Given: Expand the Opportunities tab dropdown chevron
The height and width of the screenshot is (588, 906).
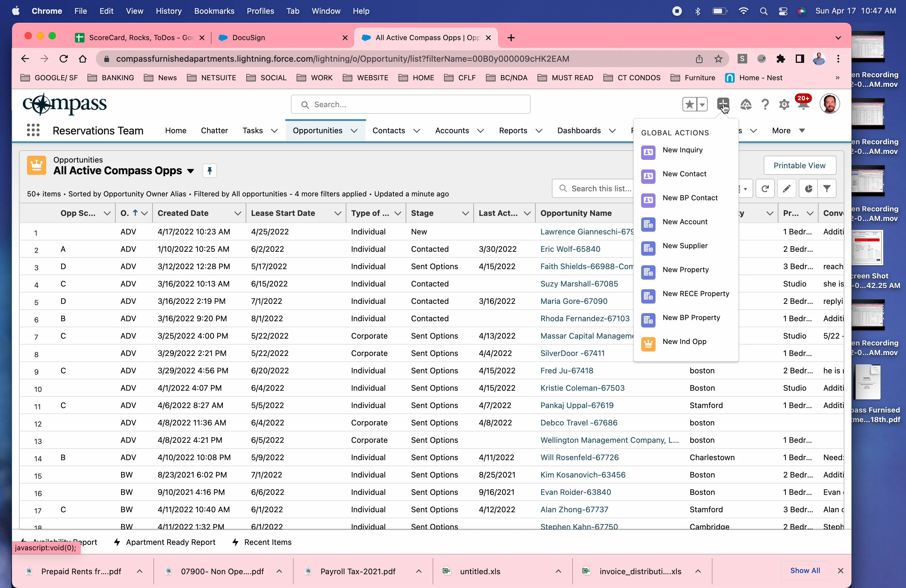Looking at the screenshot, I should click(354, 131).
